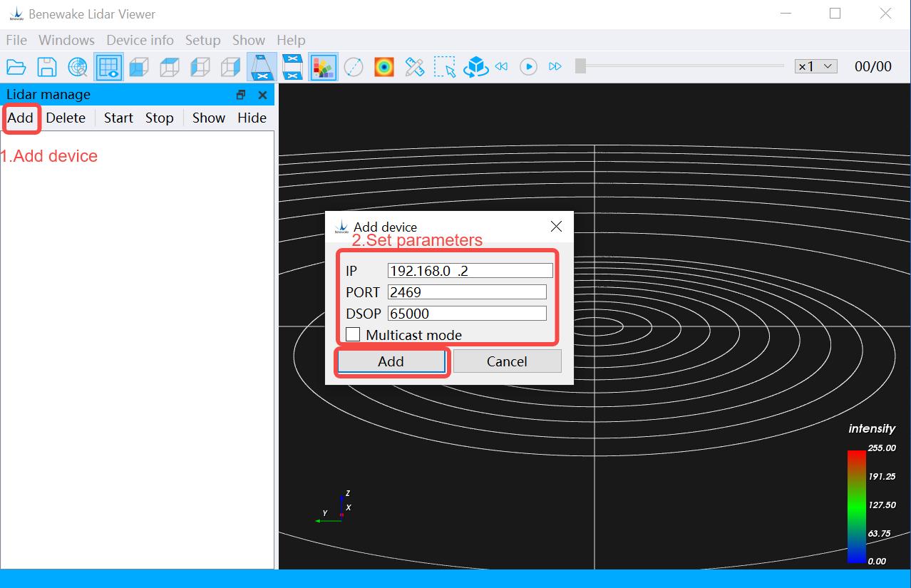This screenshot has width=911, height=588.
Task: Click the rotating 3D cube icon
Action: click(475, 67)
